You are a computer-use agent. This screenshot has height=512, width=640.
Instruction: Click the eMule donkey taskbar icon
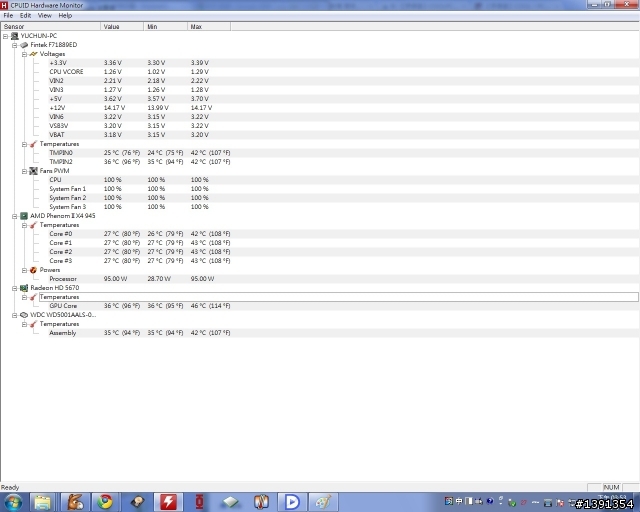coord(75,502)
